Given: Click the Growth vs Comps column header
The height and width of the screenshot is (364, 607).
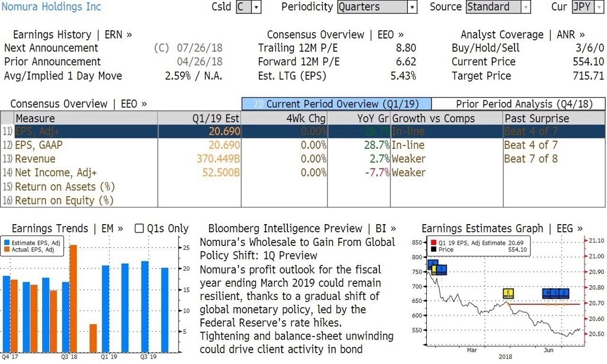Looking at the screenshot, I should [447, 118].
